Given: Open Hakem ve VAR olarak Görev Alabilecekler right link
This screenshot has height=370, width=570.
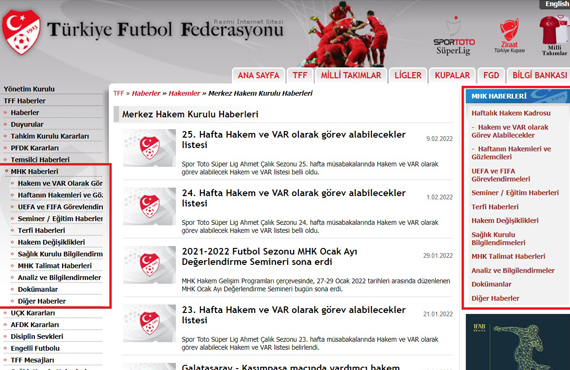Looking at the screenshot, I should (510, 131).
